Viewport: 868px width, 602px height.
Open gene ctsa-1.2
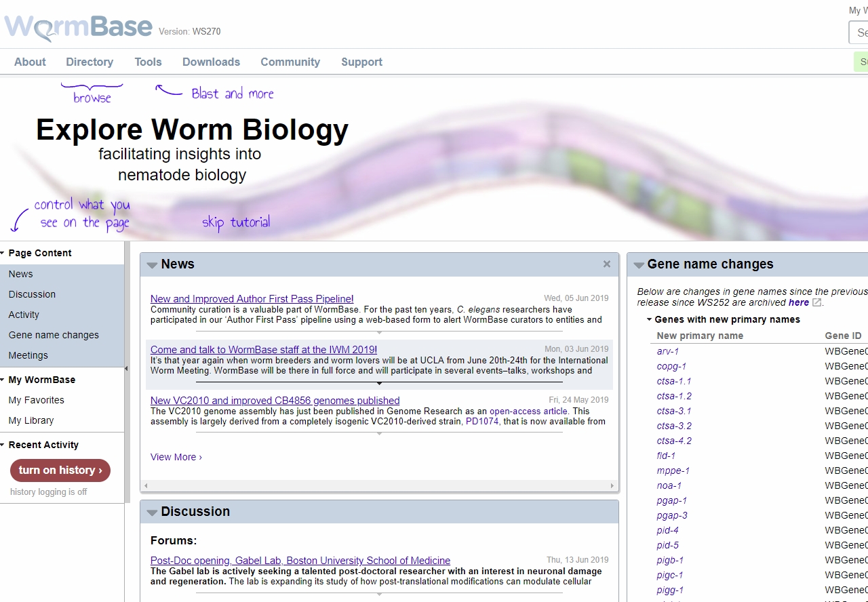click(x=674, y=396)
